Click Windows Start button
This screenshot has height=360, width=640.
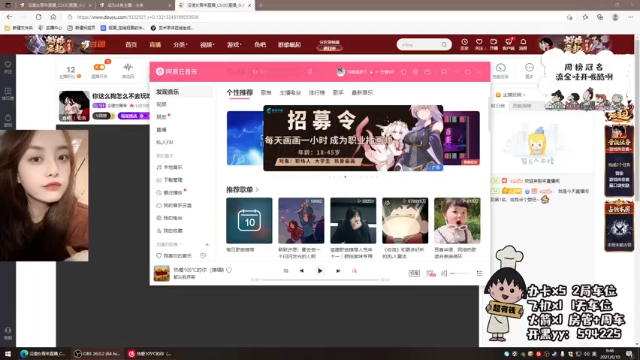(8, 353)
